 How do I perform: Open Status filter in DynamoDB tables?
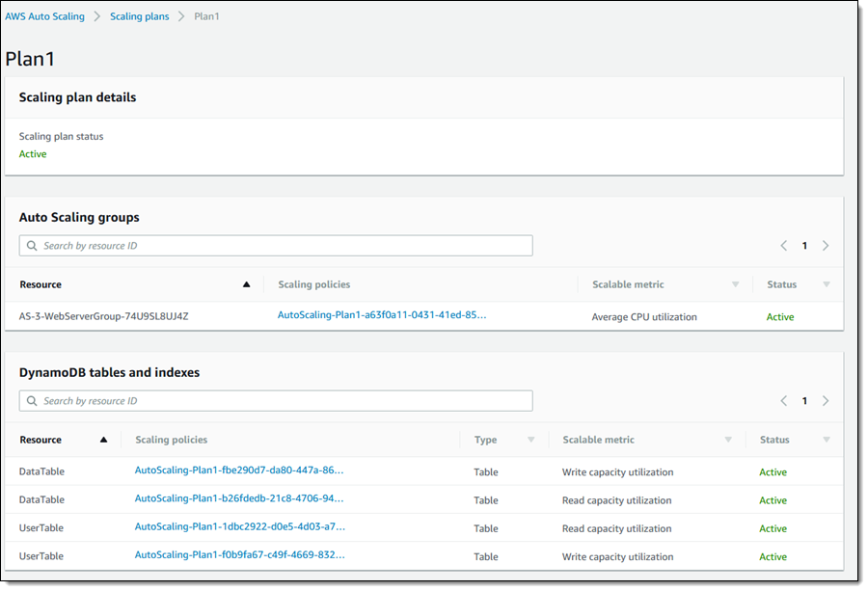point(827,440)
